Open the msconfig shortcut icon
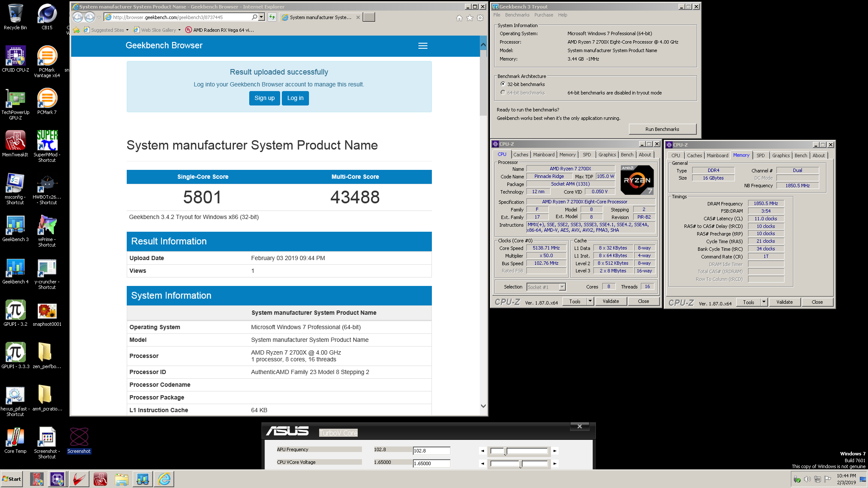This screenshot has width=868, height=488. tap(15, 189)
